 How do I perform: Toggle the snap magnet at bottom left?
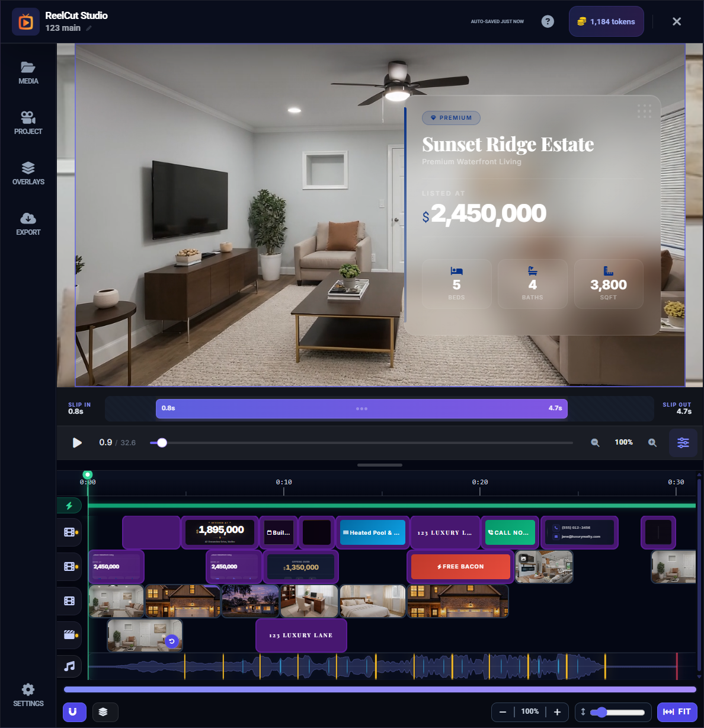pos(74,712)
